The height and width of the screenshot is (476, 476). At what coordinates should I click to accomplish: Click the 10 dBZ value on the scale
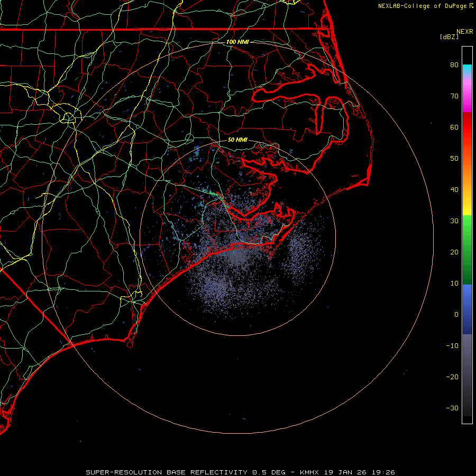pos(454,283)
